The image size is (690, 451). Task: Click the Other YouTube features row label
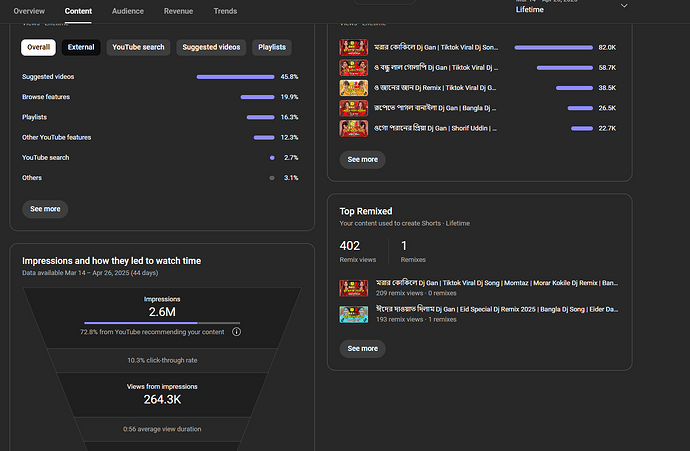pos(56,137)
